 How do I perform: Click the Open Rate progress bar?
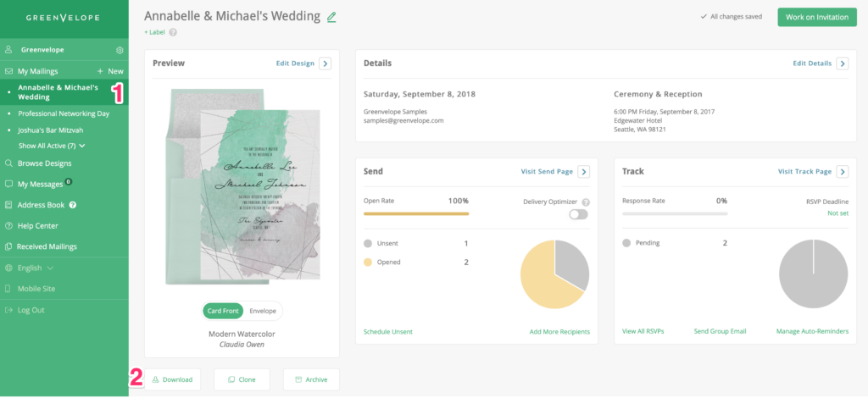coord(416,213)
